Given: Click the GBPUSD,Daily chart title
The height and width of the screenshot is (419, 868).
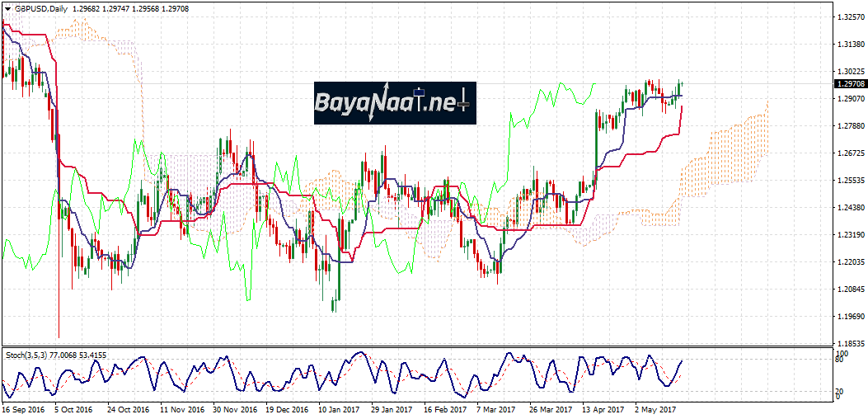Looking at the screenshot, I should pos(42,8).
